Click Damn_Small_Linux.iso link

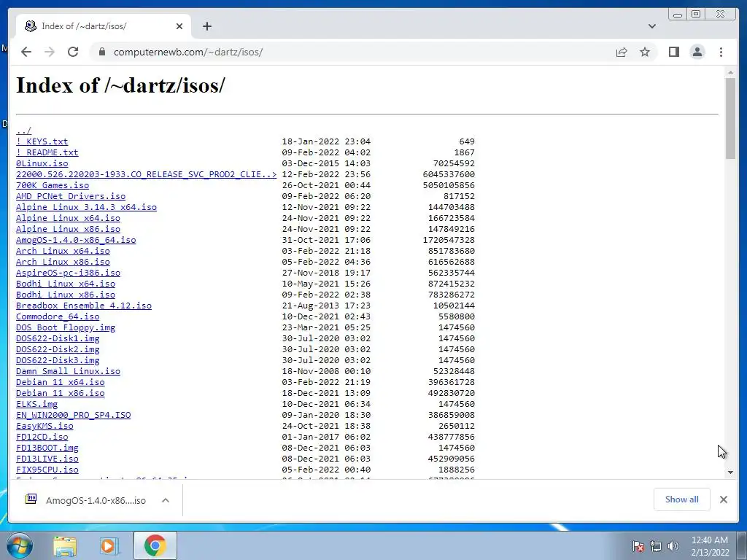click(x=68, y=371)
